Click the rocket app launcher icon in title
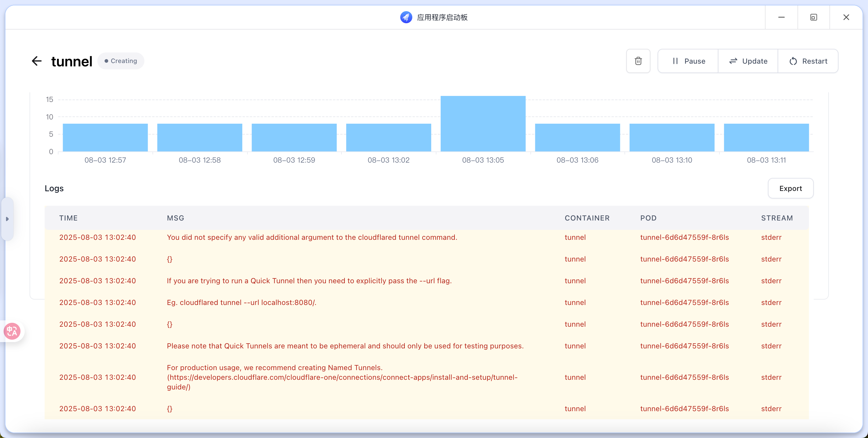868x438 pixels. pyautogui.click(x=406, y=17)
